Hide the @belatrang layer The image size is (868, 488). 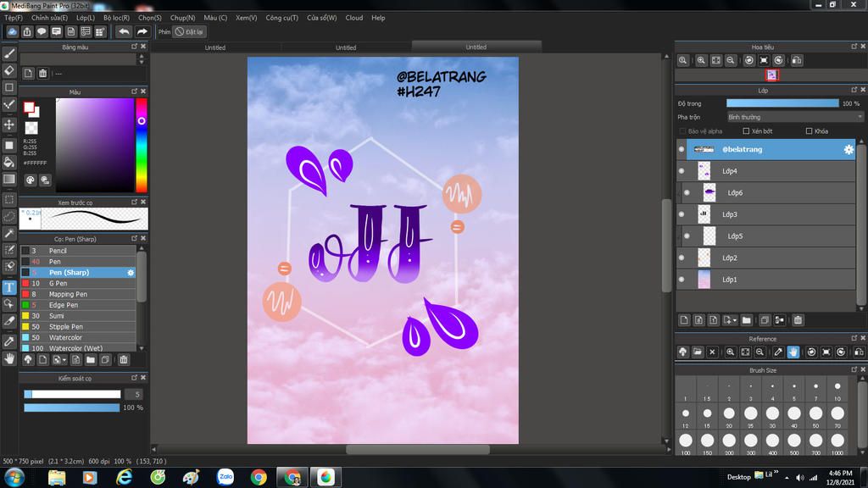[682, 149]
